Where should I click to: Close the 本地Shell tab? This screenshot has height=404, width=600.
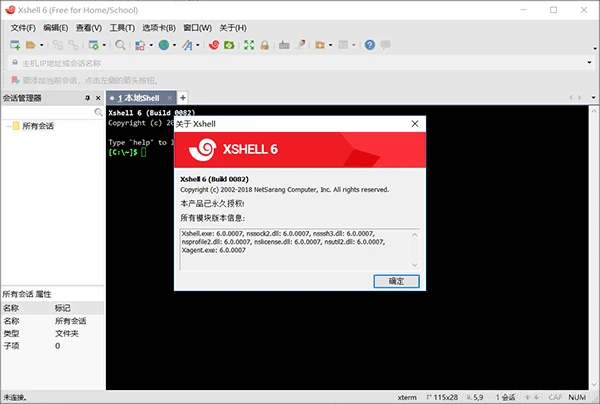tap(170, 98)
